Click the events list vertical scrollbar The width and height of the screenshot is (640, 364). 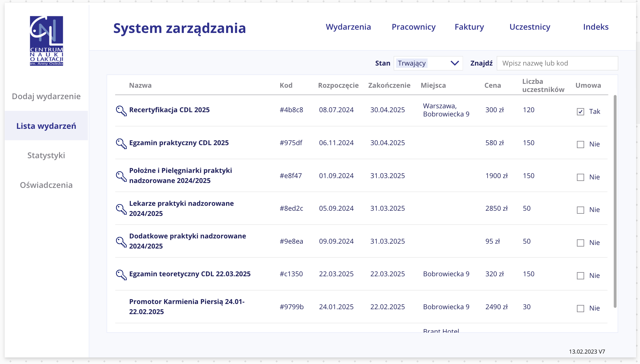615,201
